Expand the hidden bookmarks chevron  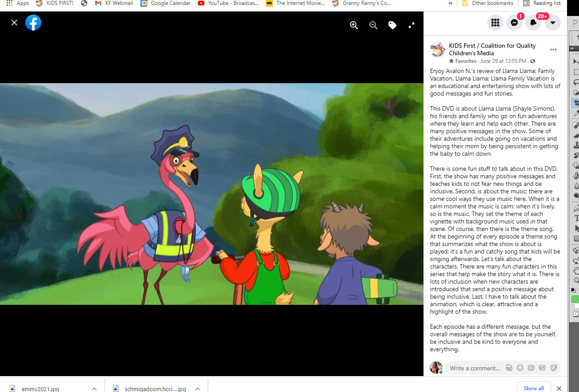coord(451,3)
